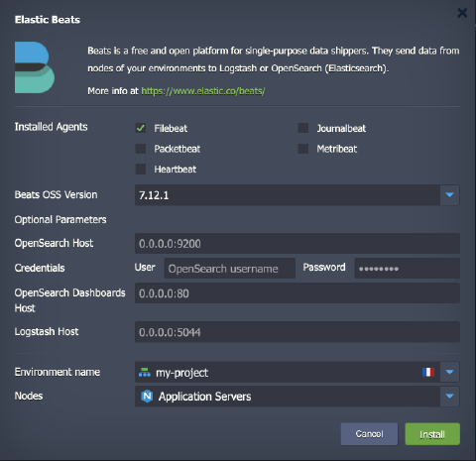Uncheck the Filebeat agent checkbox
Viewport: 476px width, 461px height.
coord(141,128)
